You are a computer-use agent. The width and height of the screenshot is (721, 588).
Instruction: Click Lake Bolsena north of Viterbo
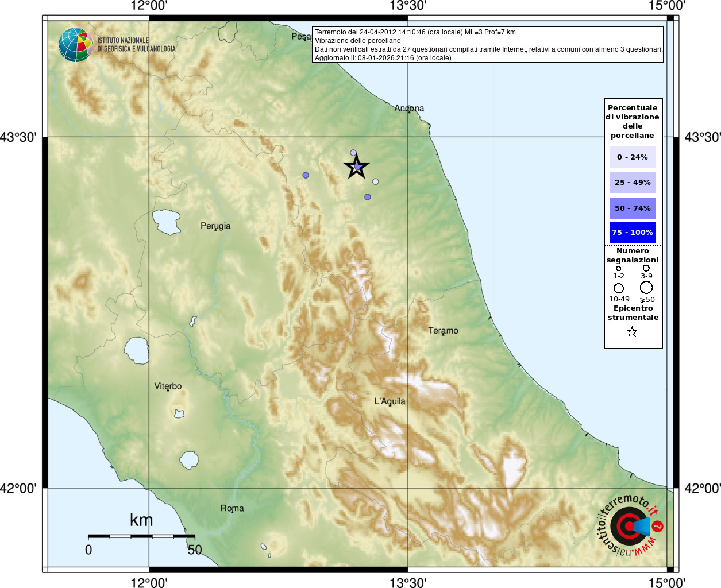(137, 350)
